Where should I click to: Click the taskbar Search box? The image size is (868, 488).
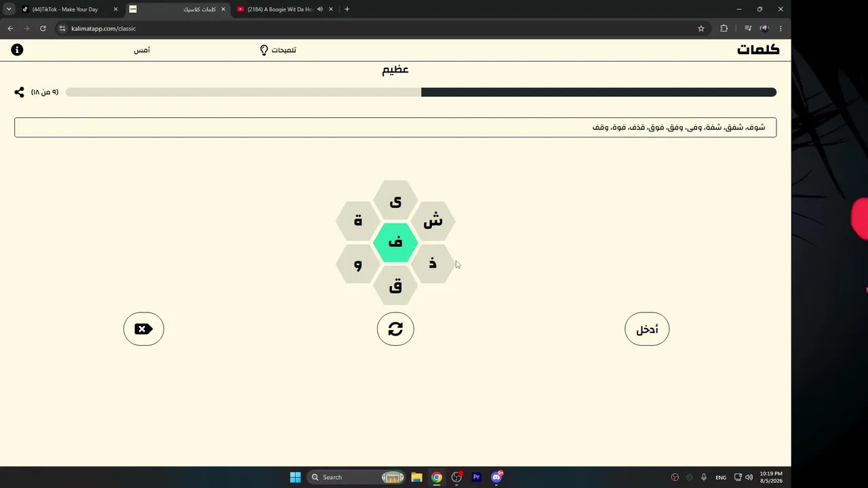[x=357, y=477]
